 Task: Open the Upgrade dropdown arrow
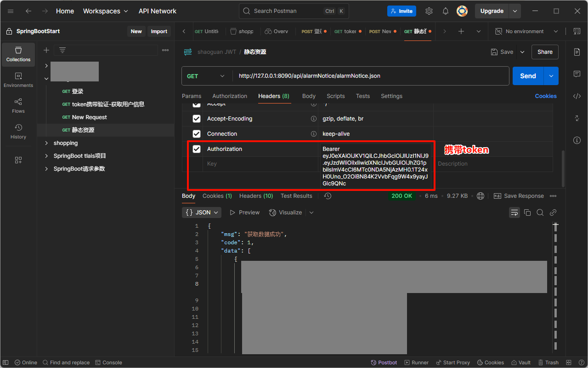tap(515, 11)
